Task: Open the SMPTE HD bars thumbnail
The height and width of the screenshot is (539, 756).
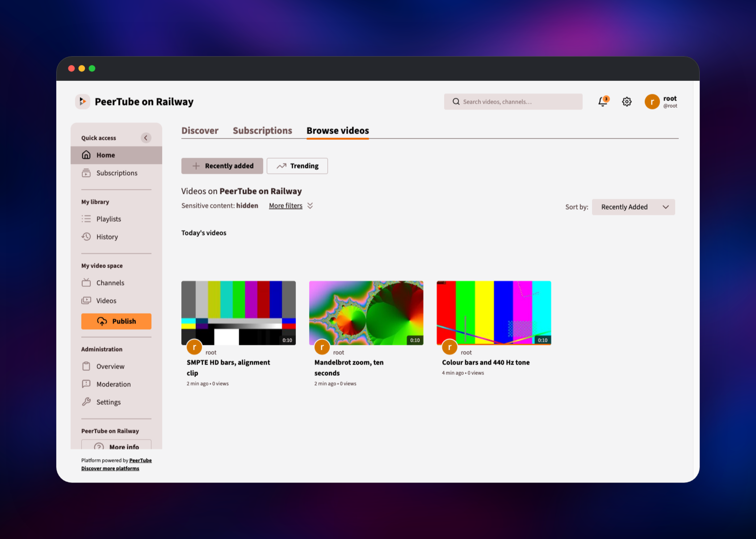Action: click(238, 313)
